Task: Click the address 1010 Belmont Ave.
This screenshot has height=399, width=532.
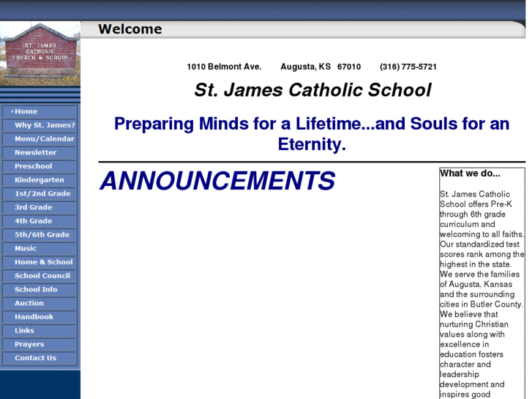Action: coord(224,67)
